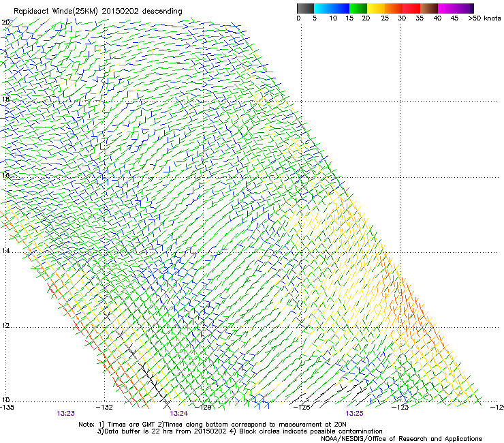
Task: Click the '-135' longitude axis label
Action: click(x=7, y=408)
